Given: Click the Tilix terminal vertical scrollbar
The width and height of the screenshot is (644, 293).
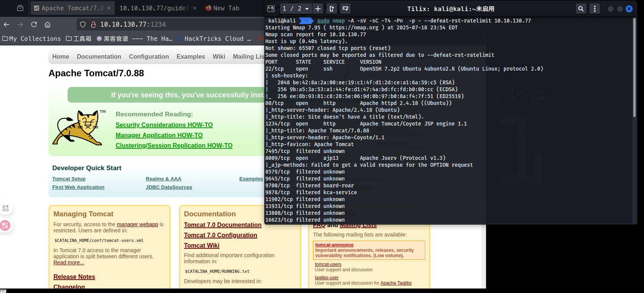Looking at the screenshot, I should coord(634,68).
